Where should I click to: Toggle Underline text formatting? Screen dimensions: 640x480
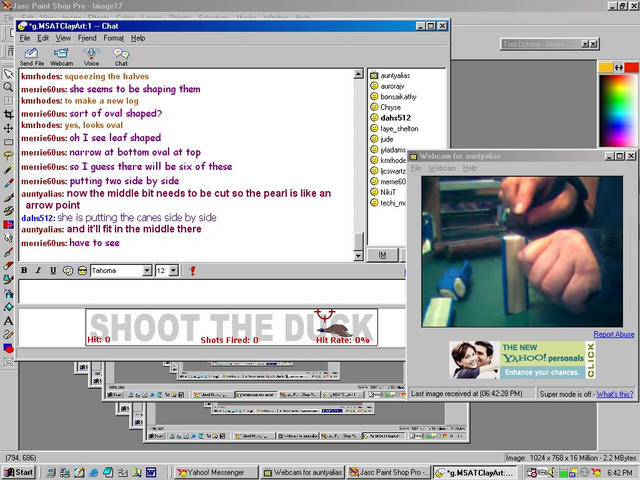(x=53, y=270)
